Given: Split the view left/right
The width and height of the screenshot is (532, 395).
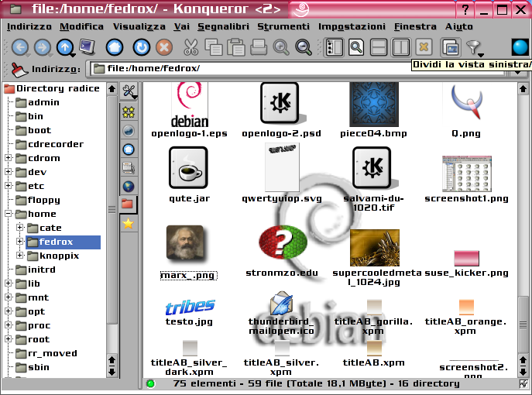Looking at the screenshot, I should tap(401, 47).
